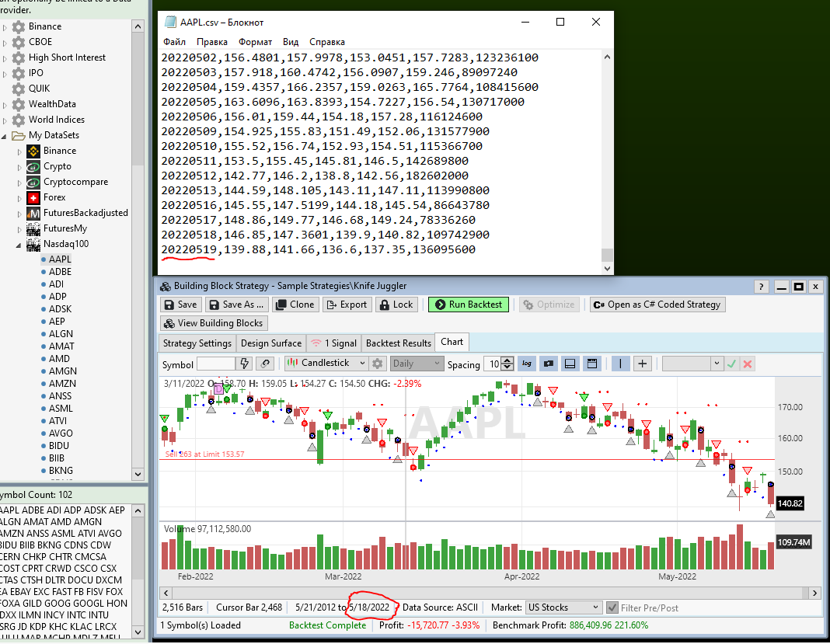Image resolution: width=830 pixels, height=644 pixels.
Task: Open chart style settings gear icon
Action: click(378, 364)
